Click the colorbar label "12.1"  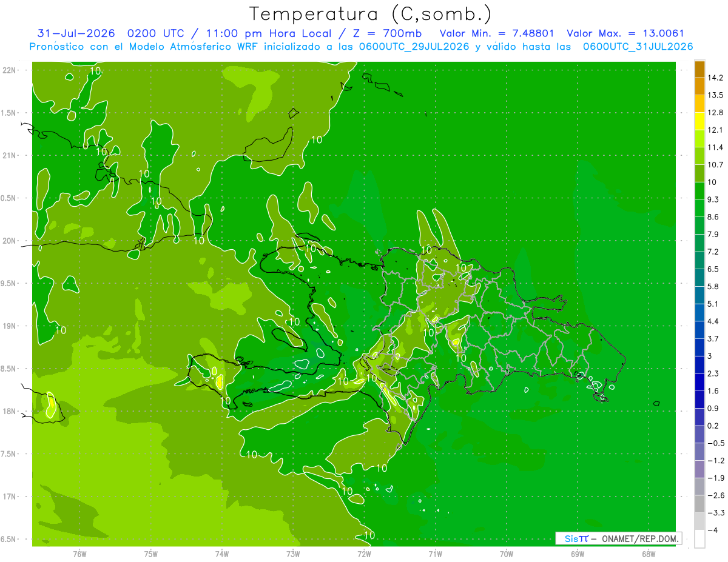click(716, 130)
